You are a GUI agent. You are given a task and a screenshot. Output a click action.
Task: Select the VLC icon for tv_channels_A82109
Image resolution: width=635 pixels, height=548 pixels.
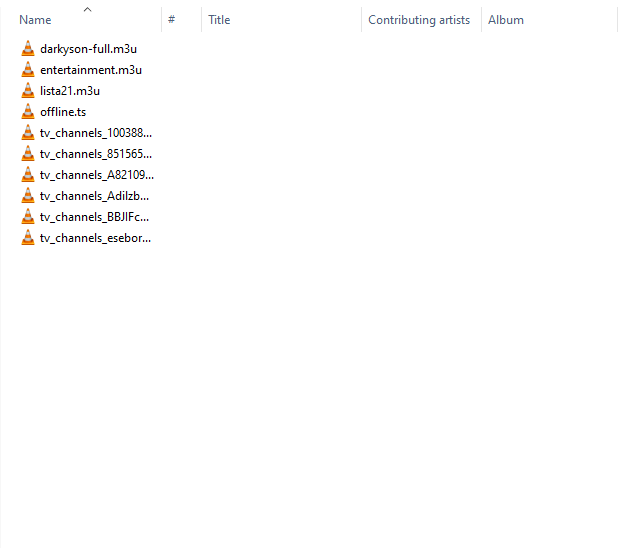tap(28, 174)
